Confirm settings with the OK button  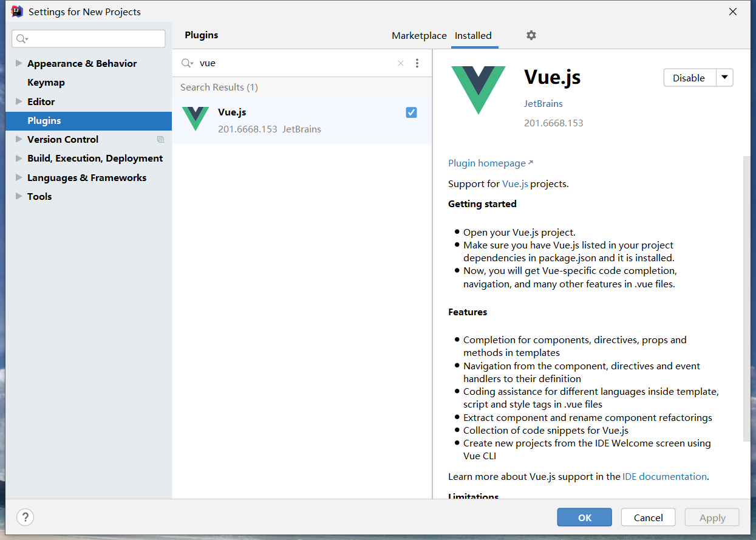[x=585, y=518]
